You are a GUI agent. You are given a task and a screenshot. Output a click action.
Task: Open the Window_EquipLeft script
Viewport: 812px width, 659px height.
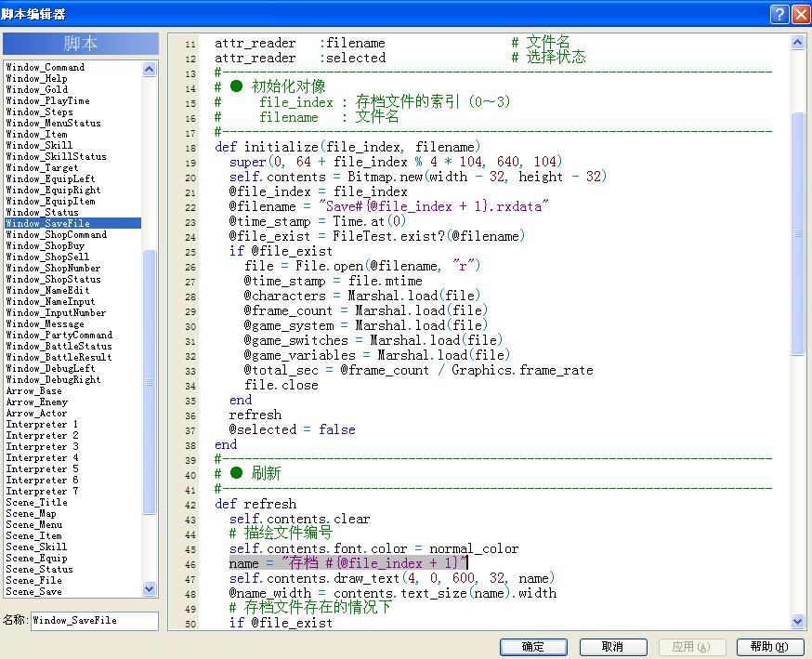click(50, 178)
